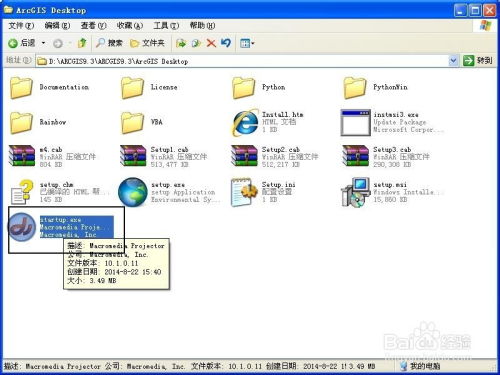Select the m4.cab WinRAR archive icon

[x=22, y=156]
